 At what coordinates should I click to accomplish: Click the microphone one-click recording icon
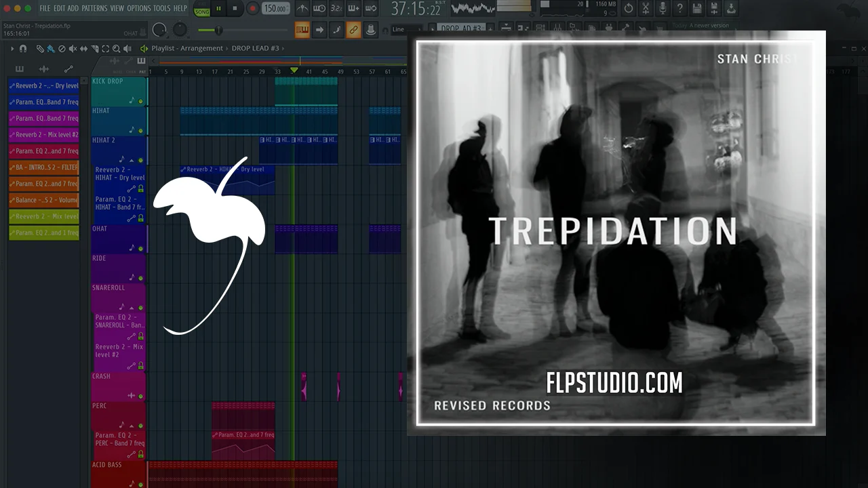click(663, 8)
